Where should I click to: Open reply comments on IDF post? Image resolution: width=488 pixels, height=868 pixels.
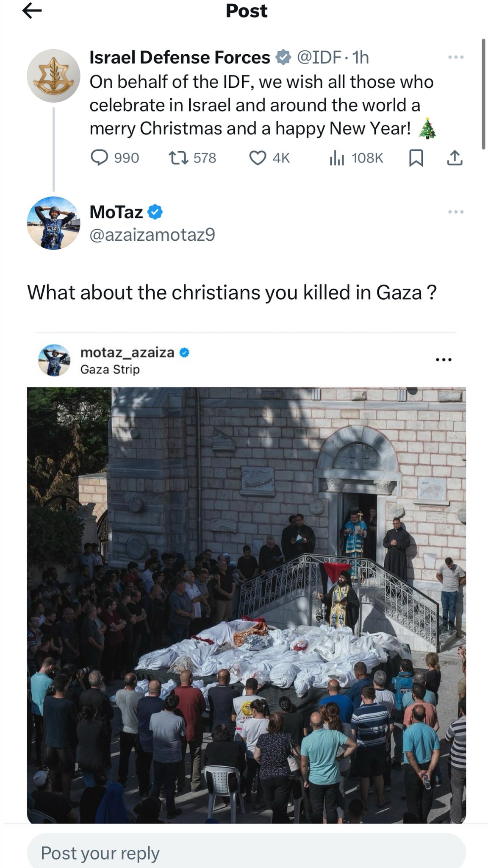tap(100, 158)
